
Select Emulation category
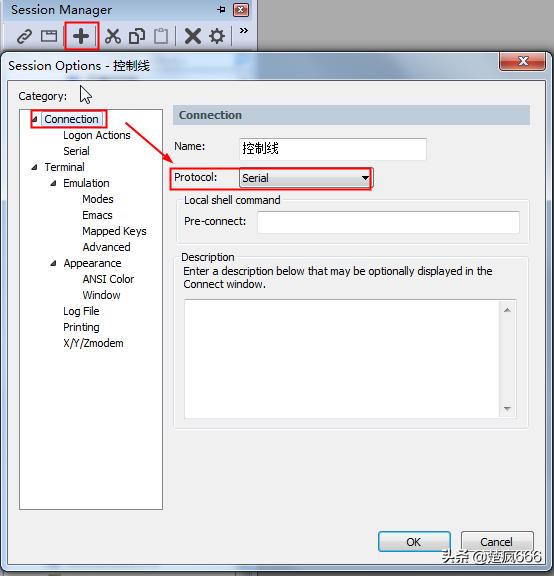(x=86, y=183)
